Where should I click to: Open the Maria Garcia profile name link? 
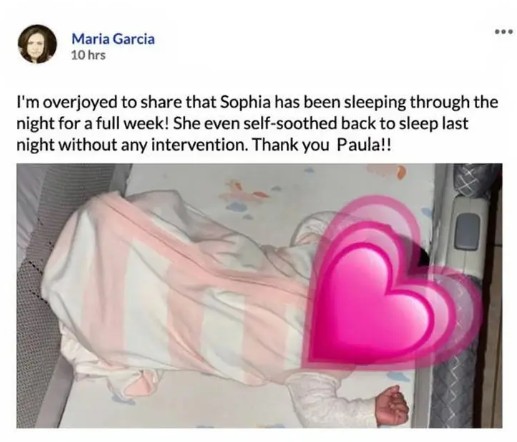coord(113,39)
